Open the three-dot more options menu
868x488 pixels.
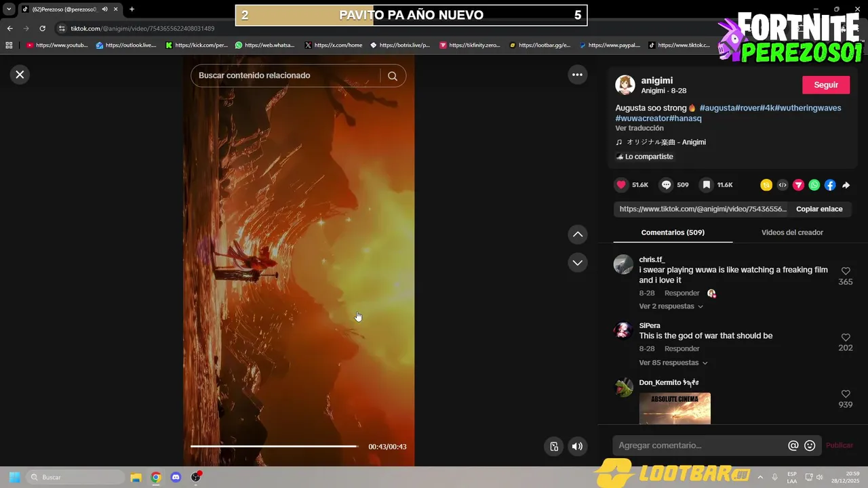pos(577,75)
